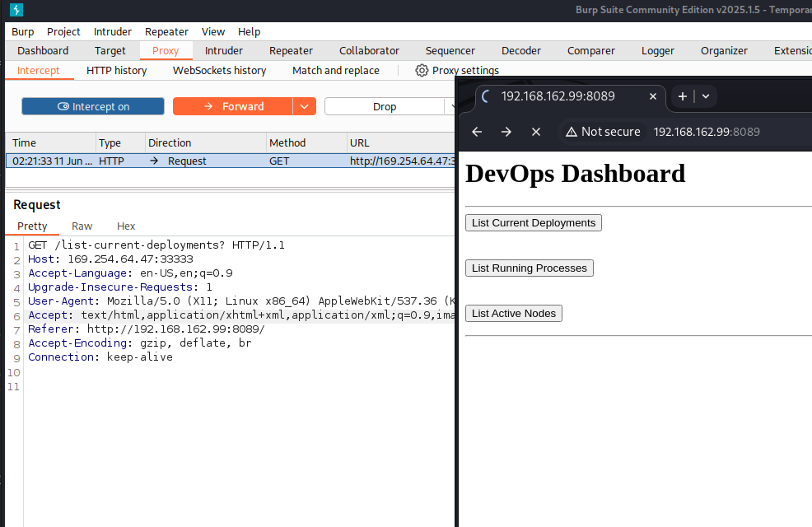Switch to the Raw request view
812x527 pixels.
[82, 226]
